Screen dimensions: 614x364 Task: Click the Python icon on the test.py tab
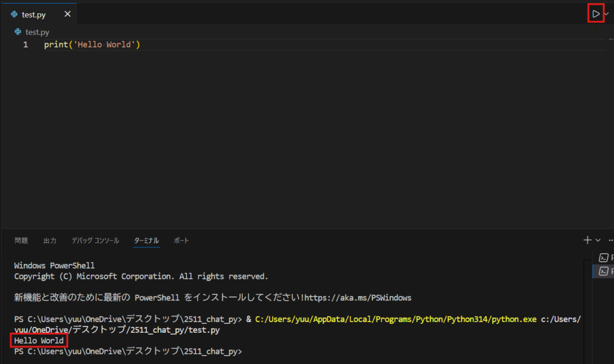click(x=14, y=15)
